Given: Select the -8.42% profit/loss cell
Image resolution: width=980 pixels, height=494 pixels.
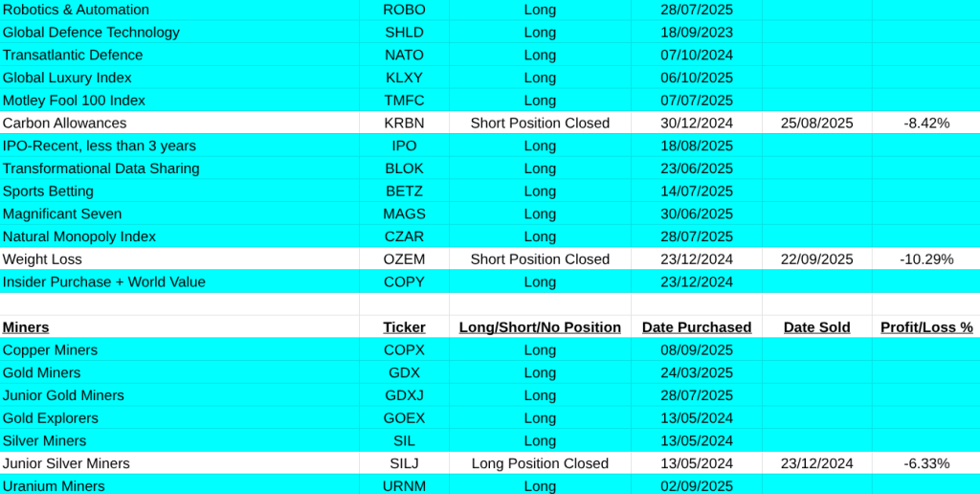Looking at the screenshot, I should [925, 123].
